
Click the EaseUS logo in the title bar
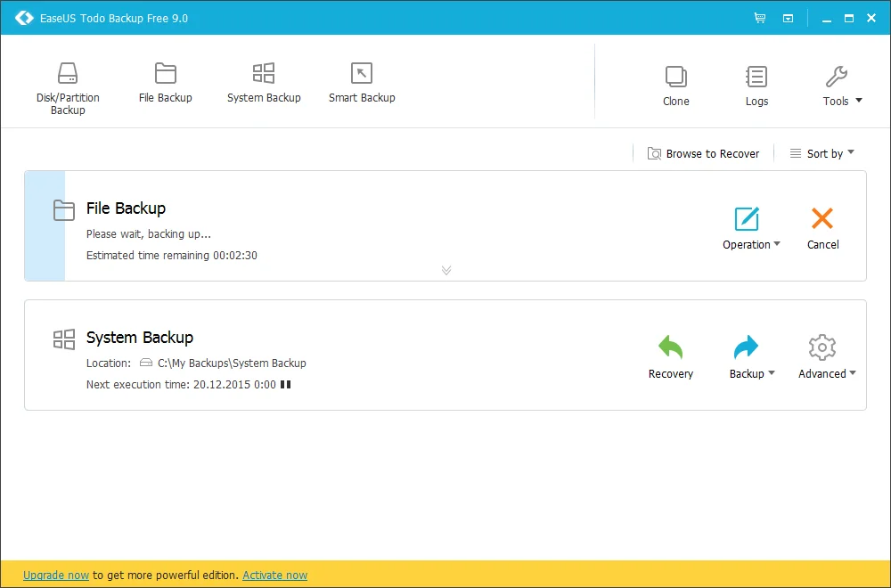click(24, 18)
